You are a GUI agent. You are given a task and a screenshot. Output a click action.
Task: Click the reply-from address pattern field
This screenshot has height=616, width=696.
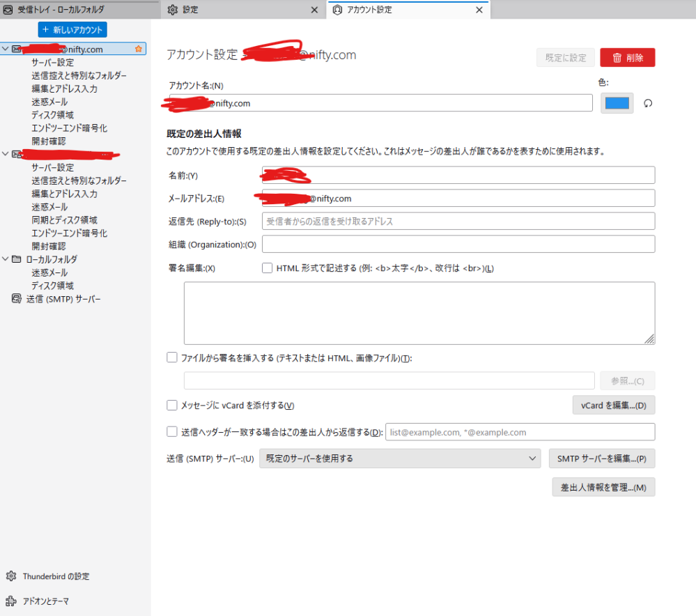[520, 432]
